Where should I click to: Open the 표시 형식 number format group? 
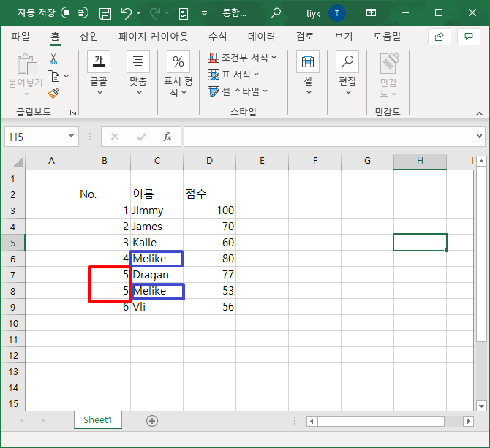pyautogui.click(x=178, y=74)
